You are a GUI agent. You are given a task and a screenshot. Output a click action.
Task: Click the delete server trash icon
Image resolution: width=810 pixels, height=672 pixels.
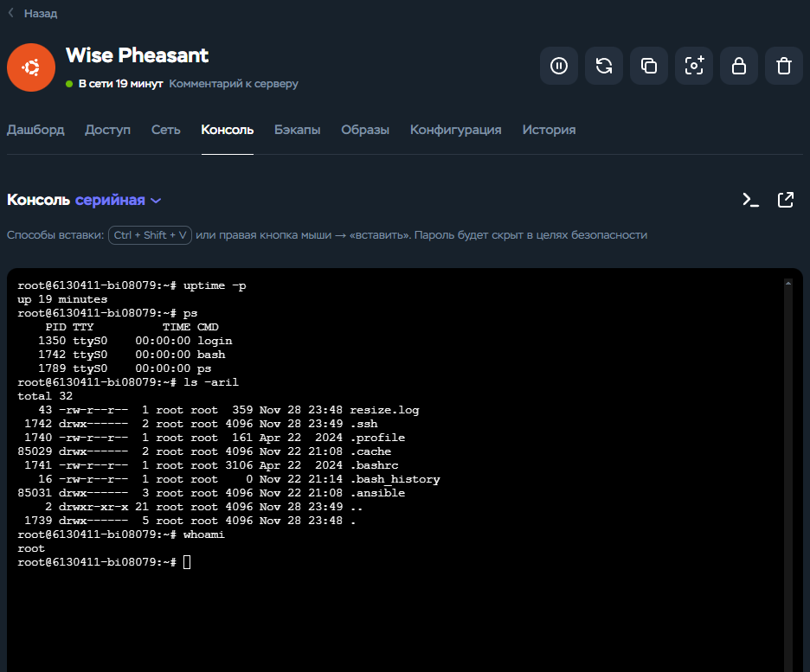pos(784,66)
